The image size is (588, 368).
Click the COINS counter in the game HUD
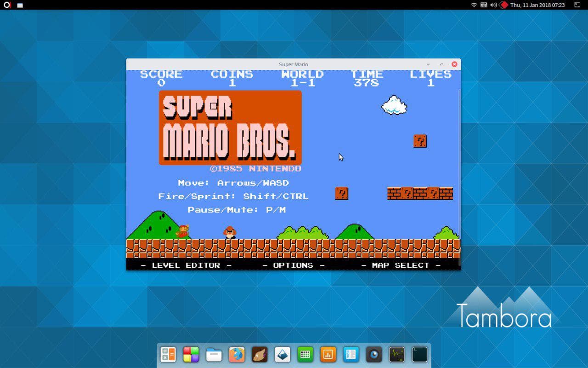coord(232,78)
